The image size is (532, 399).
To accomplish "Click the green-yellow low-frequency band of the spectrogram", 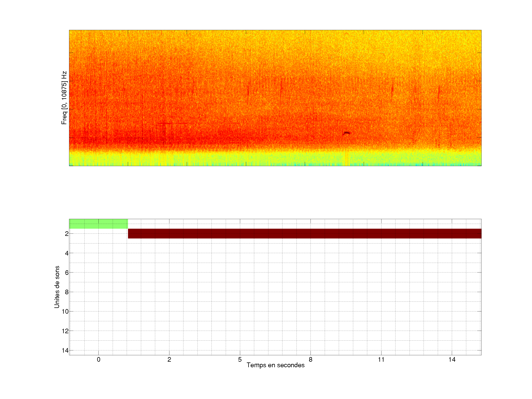I will click(x=275, y=159).
